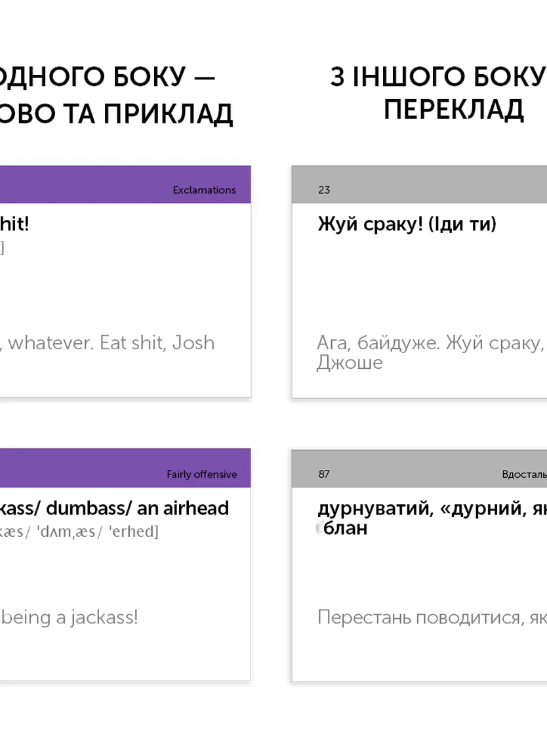Click card number 23
This screenshot has width=547, height=756.
coord(324,190)
